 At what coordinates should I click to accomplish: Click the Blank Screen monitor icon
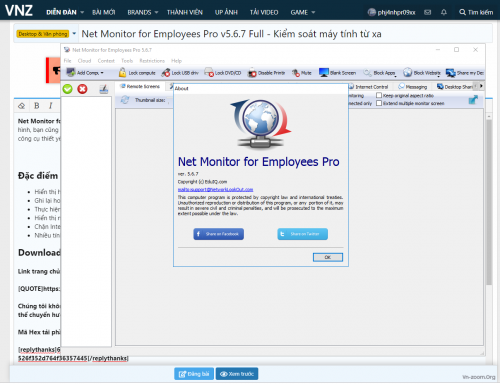324,72
